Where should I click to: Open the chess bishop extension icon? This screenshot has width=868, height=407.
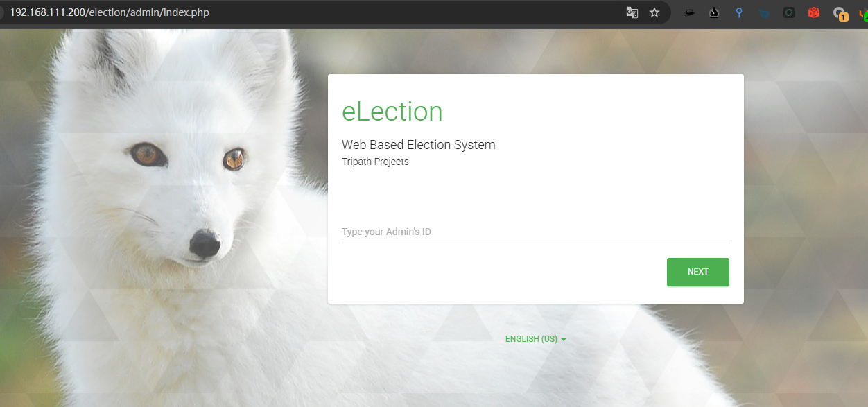pos(714,12)
